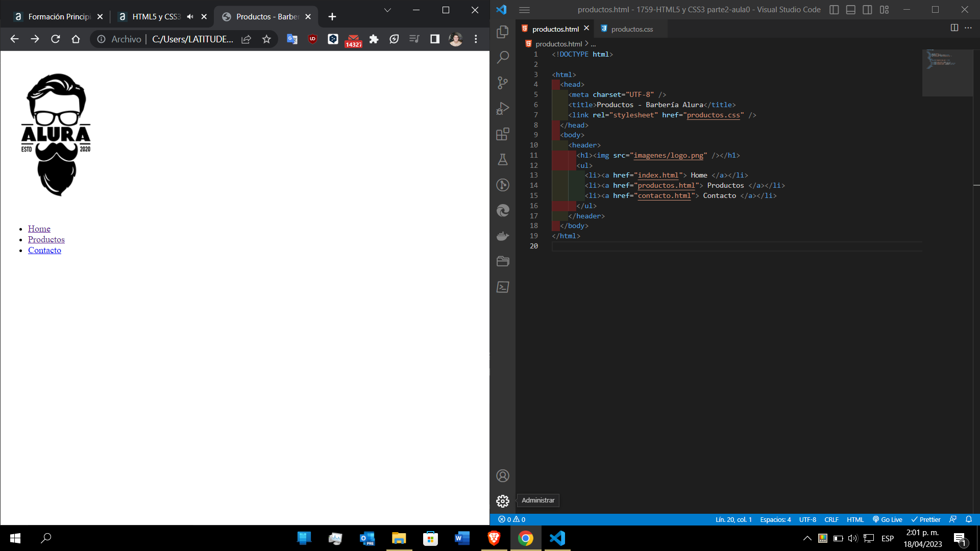Image resolution: width=980 pixels, height=551 pixels.
Task: Go forward in the Chrome browser
Action: point(35,39)
